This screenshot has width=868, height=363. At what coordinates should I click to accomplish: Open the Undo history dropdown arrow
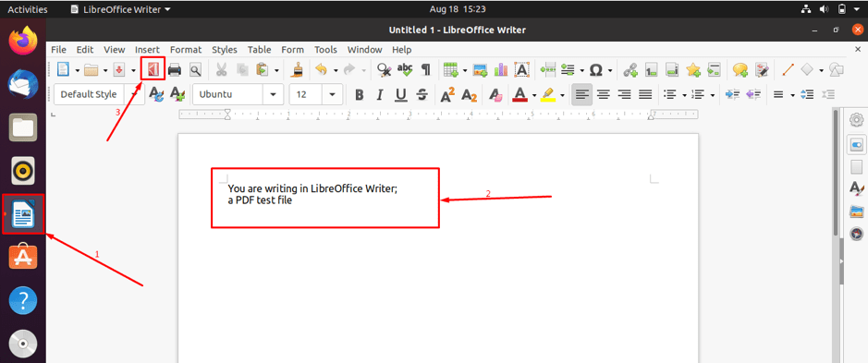(336, 70)
